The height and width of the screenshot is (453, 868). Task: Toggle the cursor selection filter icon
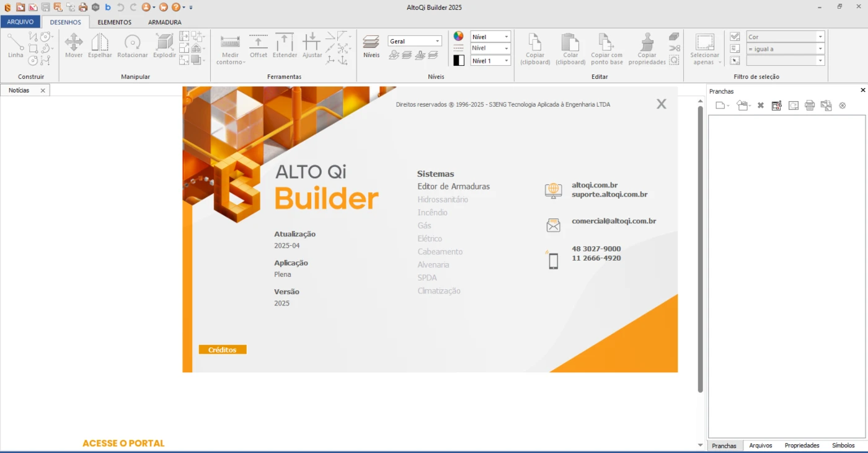(x=735, y=60)
